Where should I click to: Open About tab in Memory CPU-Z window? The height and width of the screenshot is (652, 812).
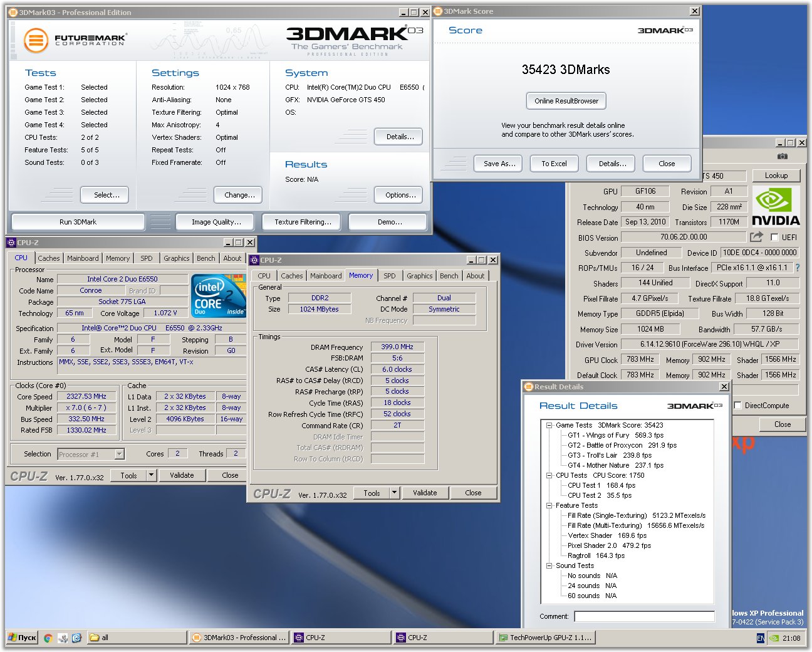click(x=475, y=276)
